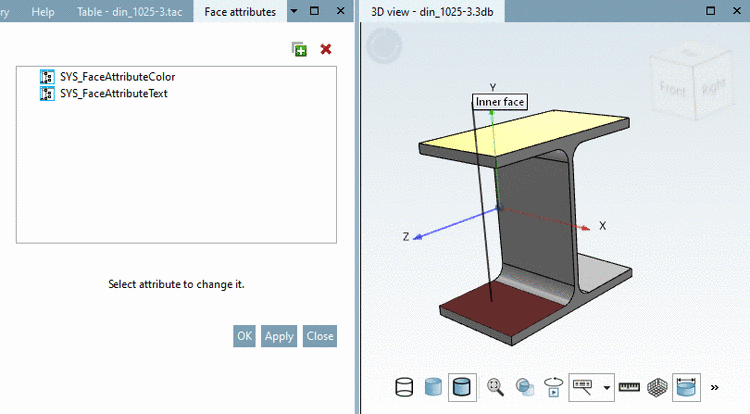This screenshot has height=414, width=750.
Task: Start rotation animation icon
Action: 553,387
